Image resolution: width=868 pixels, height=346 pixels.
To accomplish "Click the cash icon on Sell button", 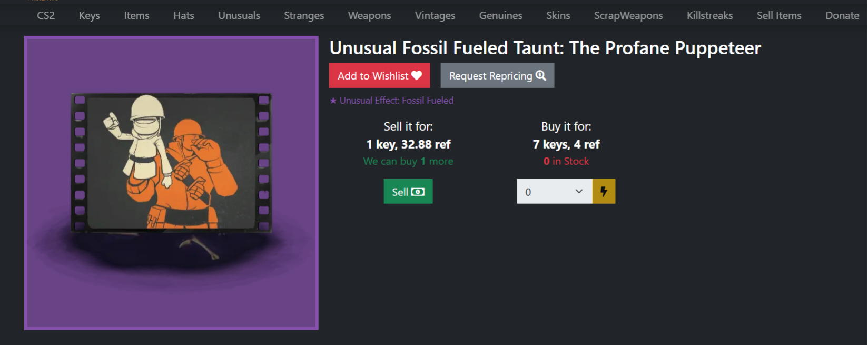I will coord(418,192).
